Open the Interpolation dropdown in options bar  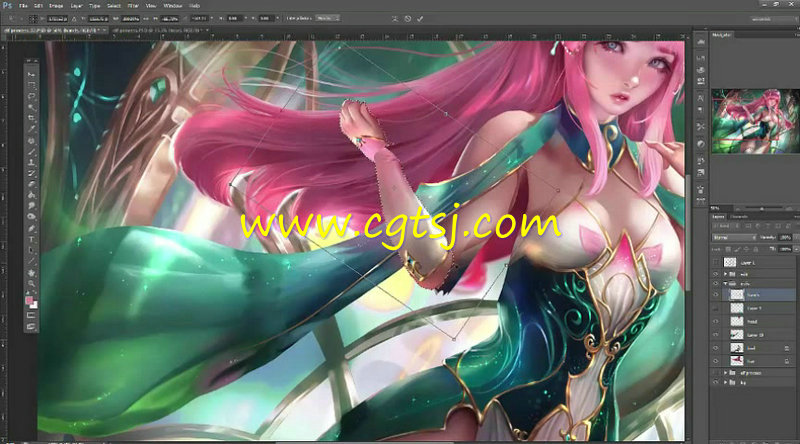coord(327,18)
